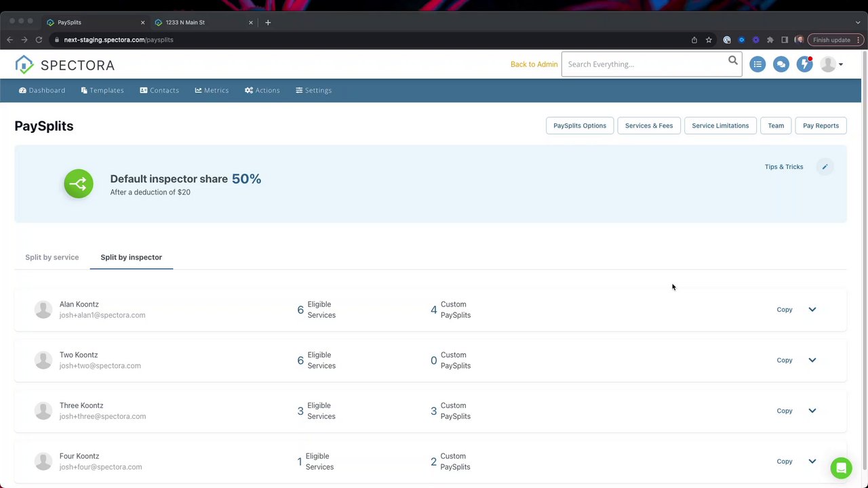Click the Finish update browser button
Image resolution: width=868 pixels, height=488 pixels.
tap(835, 40)
